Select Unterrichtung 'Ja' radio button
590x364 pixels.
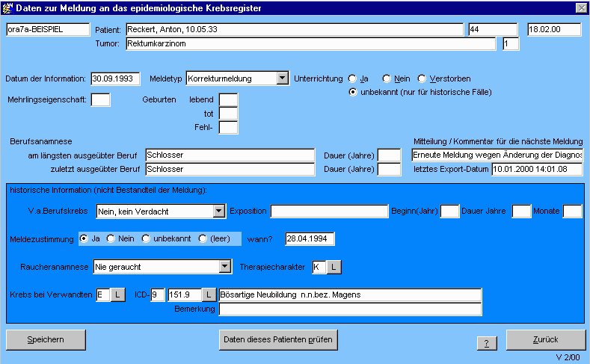click(353, 78)
